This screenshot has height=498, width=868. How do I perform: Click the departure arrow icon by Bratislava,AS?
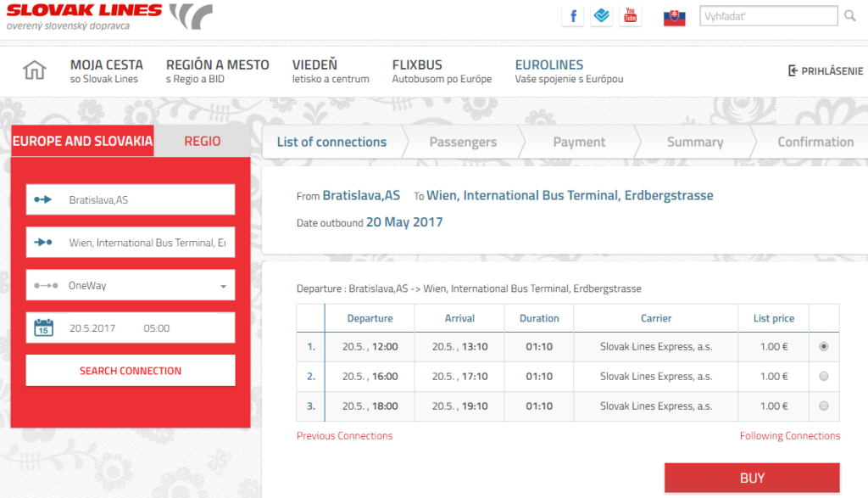[x=42, y=199]
